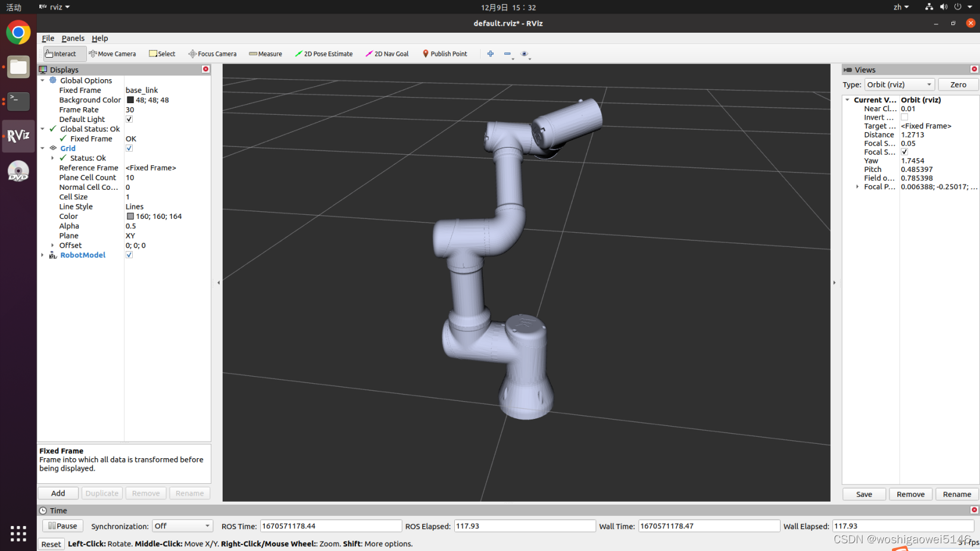Click the RViz dock icon

[x=18, y=136]
